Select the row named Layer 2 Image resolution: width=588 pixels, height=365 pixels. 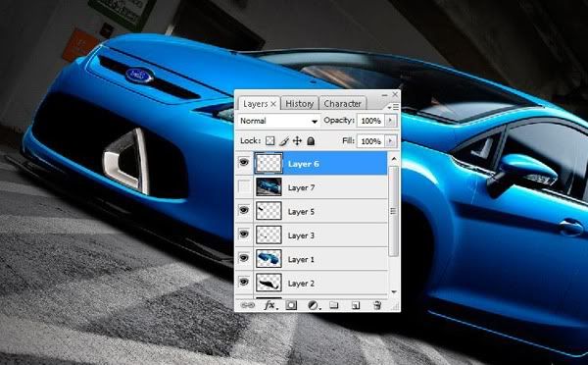pyautogui.click(x=312, y=283)
